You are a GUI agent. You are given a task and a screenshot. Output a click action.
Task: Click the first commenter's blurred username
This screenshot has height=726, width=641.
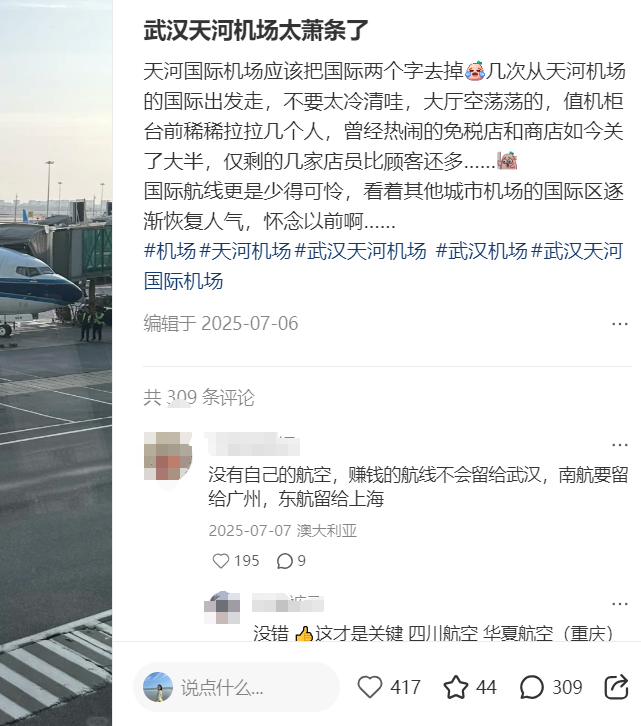[x=253, y=445]
